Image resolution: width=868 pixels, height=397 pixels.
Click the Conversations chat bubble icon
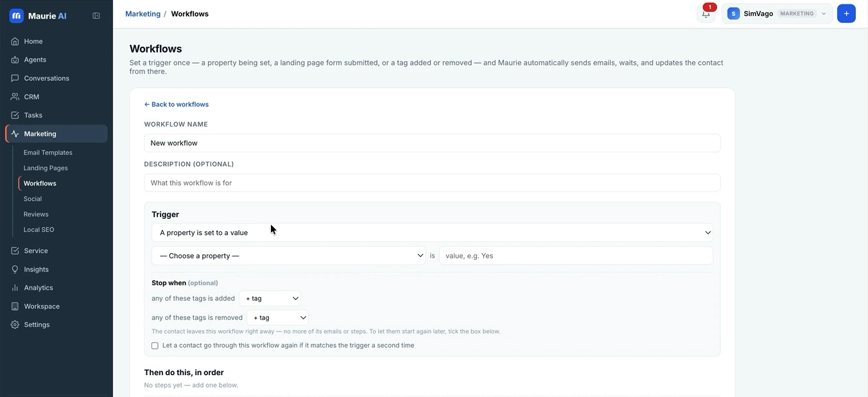[x=15, y=78]
